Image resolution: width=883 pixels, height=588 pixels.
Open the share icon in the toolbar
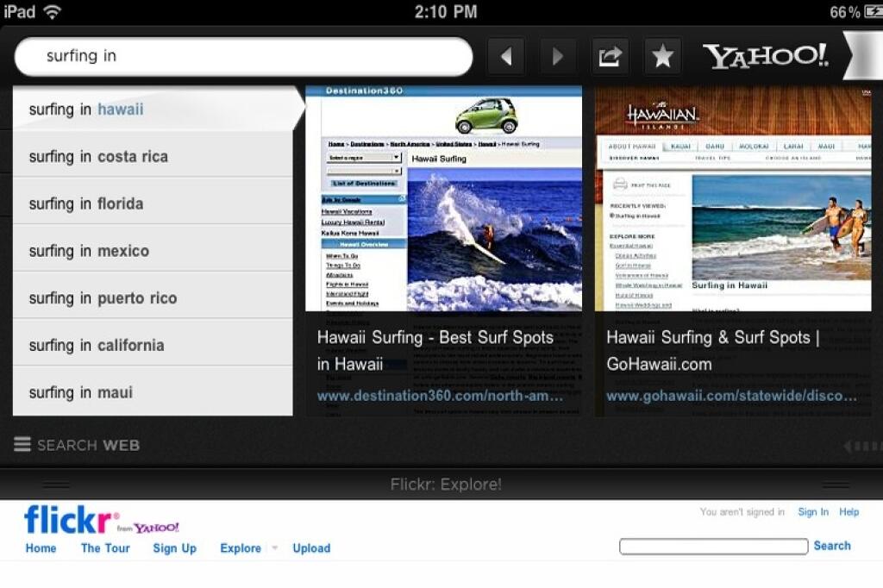pos(611,56)
